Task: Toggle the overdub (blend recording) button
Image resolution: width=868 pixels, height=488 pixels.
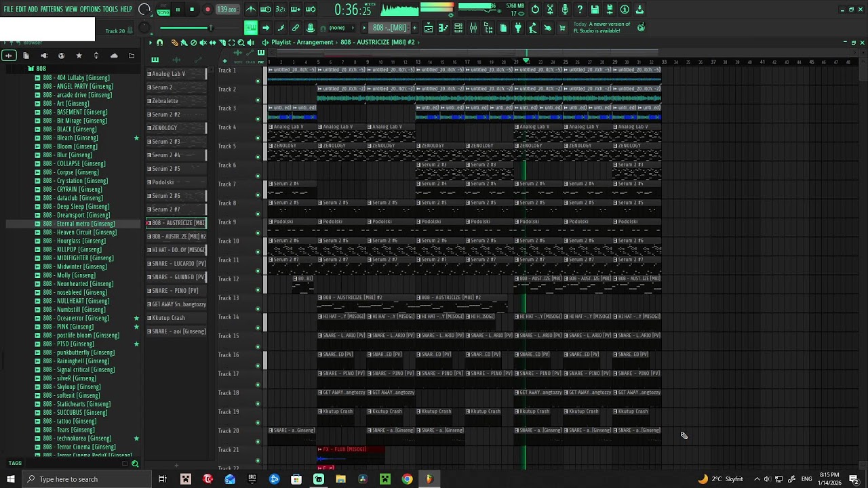Action: point(296,9)
